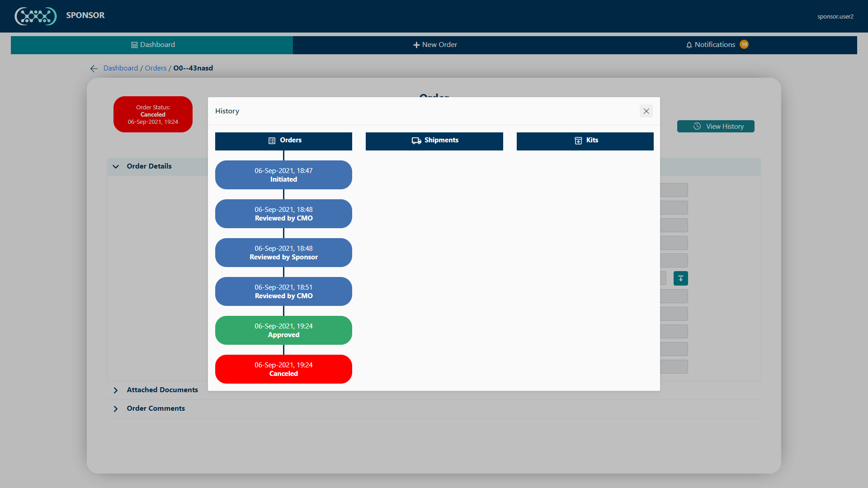Follow the Orders breadcrumb link
This screenshot has width=868, height=488.
click(x=156, y=68)
